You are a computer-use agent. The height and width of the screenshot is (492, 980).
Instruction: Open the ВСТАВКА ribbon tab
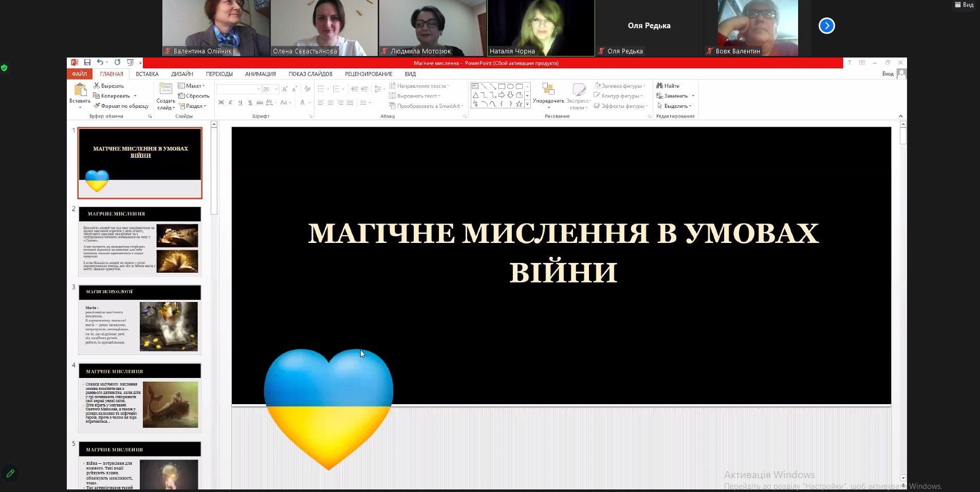[147, 74]
